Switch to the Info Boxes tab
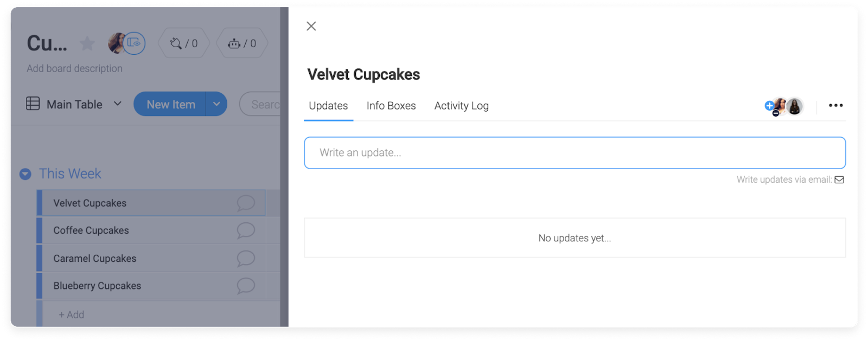 tap(391, 106)
